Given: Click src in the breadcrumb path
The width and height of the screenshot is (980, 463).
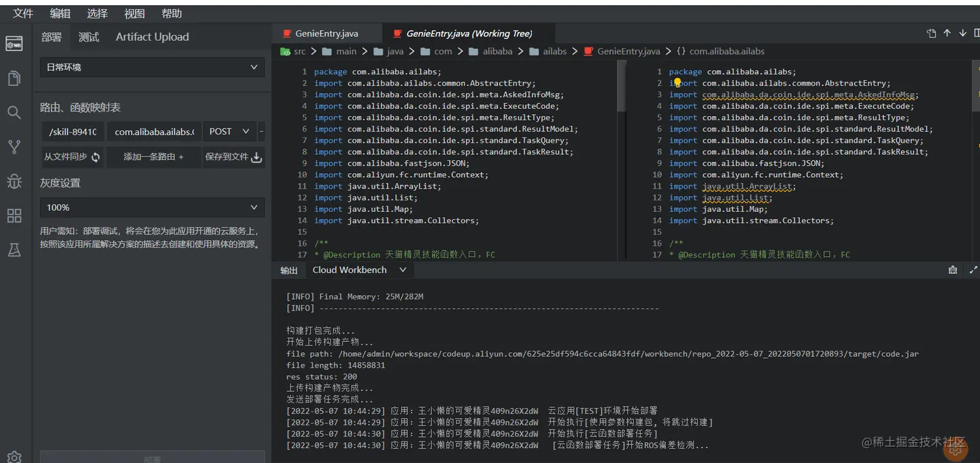Looking at the screenshot, I should click(x=299, y=51).
